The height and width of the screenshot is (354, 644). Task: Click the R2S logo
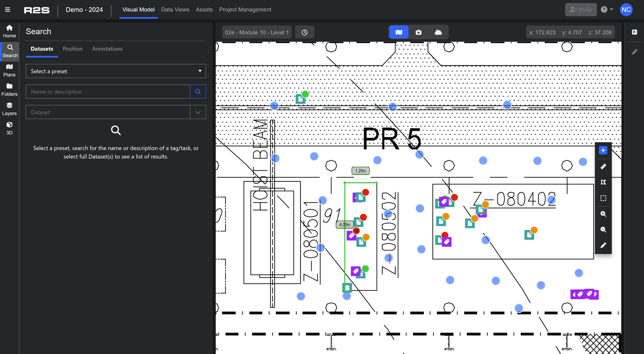pos(36,10)
